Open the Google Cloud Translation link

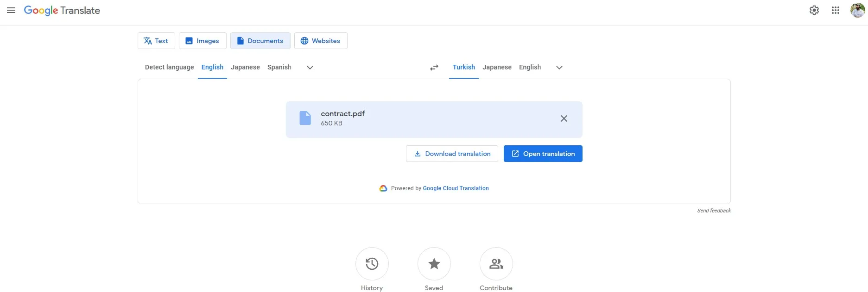(x=456, y=188)
